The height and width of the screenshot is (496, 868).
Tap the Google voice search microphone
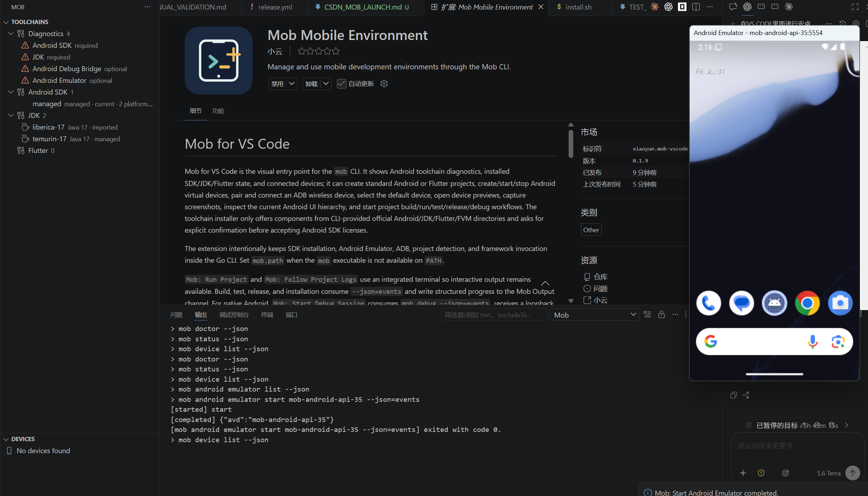(813, 342)
